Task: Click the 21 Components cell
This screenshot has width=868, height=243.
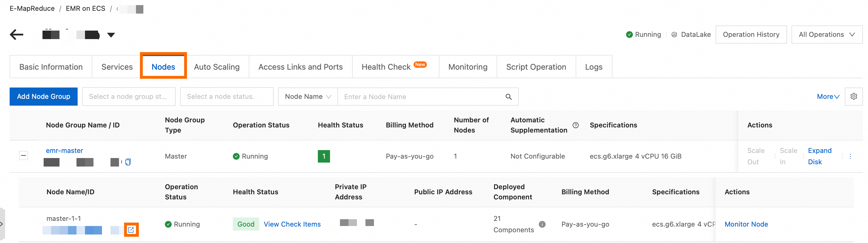Action: coord(514,224)
